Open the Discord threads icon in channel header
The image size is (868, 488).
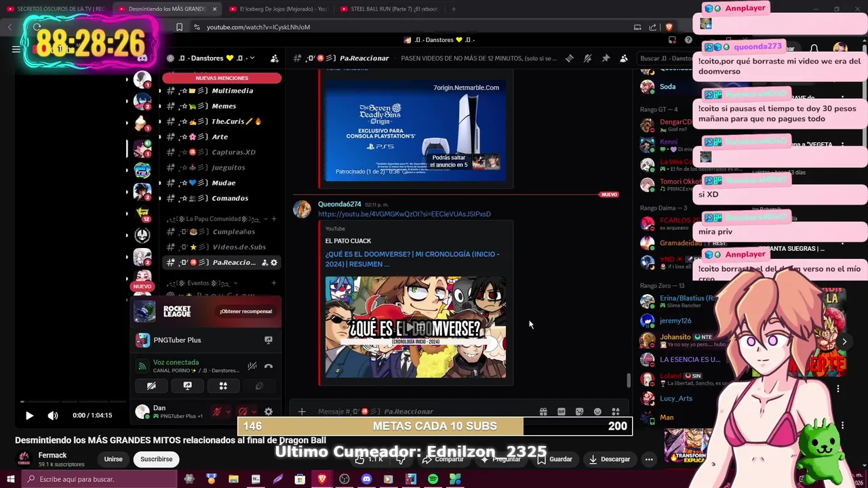pos(570,58)
